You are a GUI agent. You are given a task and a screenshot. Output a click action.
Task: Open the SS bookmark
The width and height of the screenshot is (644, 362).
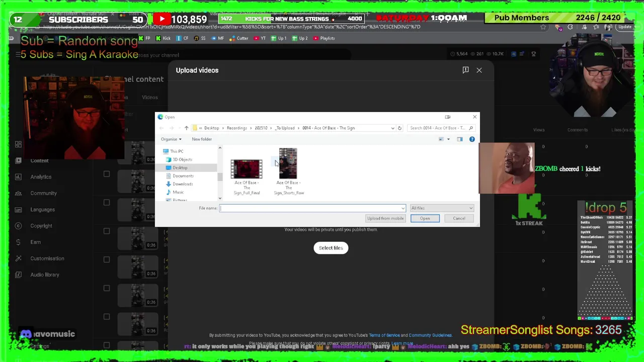pyautogui.click(x=200, y=38)
